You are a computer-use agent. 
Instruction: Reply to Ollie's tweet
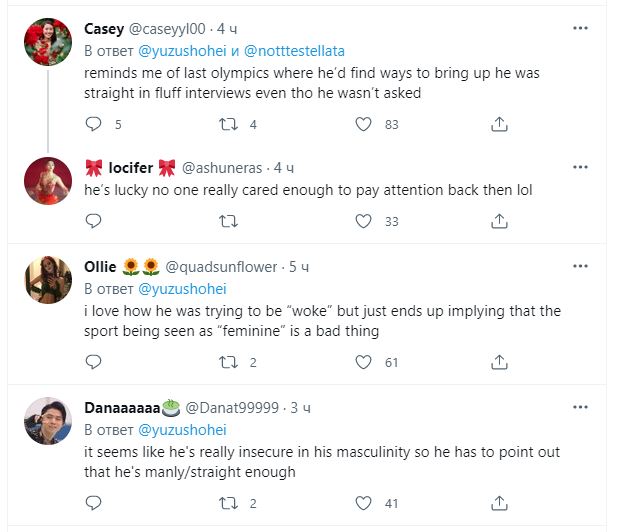tap(94, 362)
